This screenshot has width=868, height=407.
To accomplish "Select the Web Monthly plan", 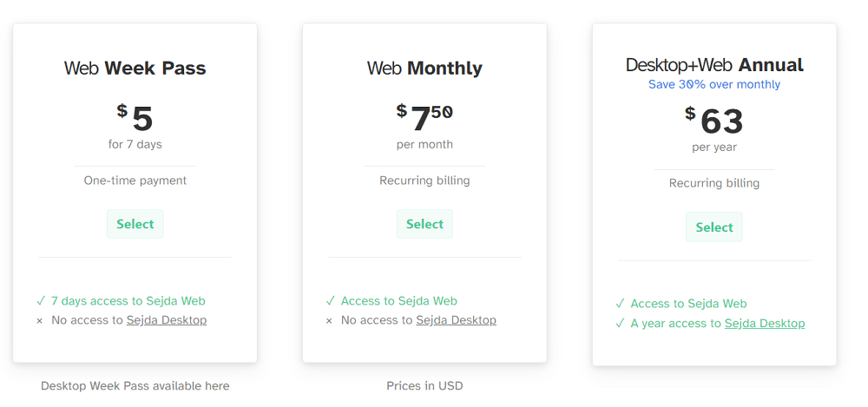I will [x=424, y=224].
